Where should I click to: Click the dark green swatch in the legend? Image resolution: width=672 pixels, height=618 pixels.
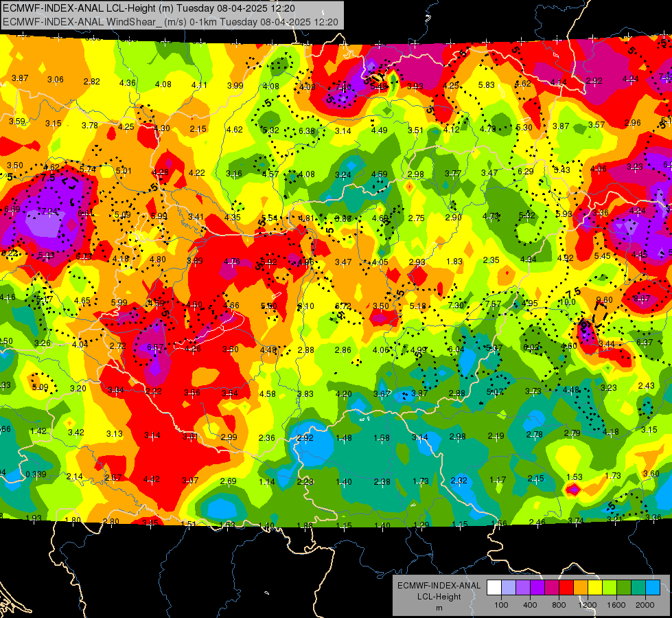[x=623, y=588]
